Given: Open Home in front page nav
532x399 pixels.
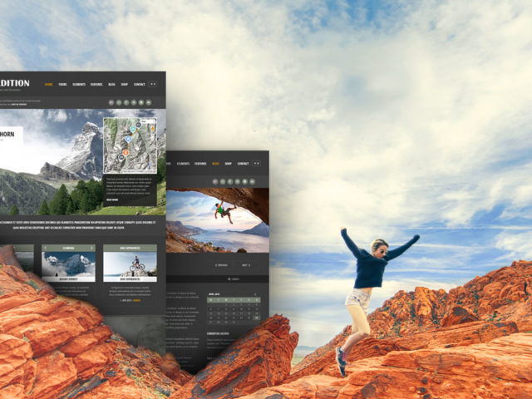Looking at the screenshot, I should [x=48, y=84].
